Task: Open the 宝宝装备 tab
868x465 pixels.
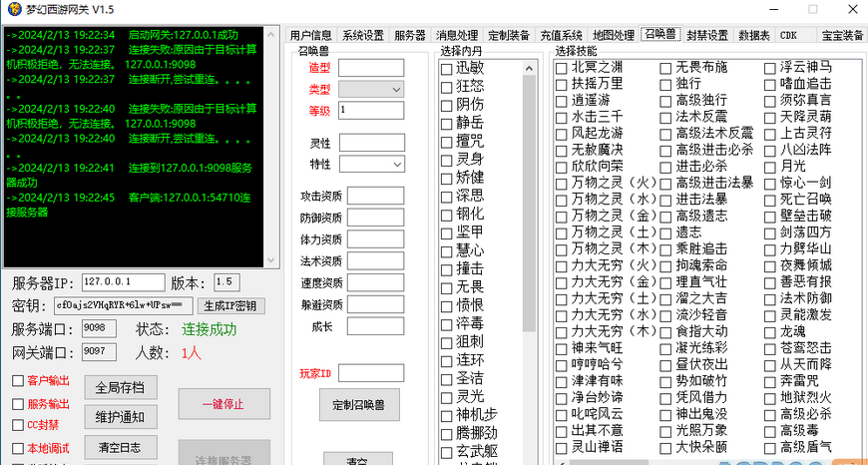Action: [842, 36]
